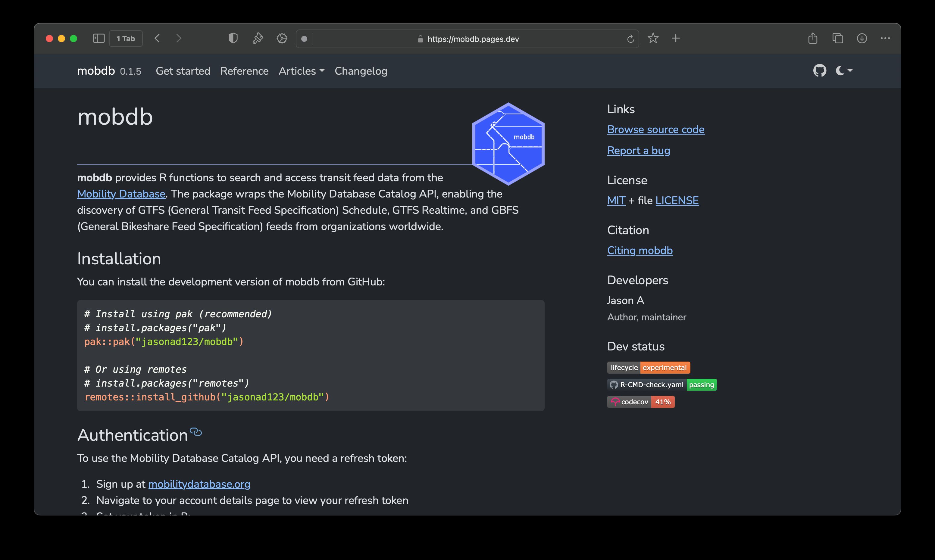The image size is (935, 560).
Task: Bookmark the page with the star icon
Action: 653,38
